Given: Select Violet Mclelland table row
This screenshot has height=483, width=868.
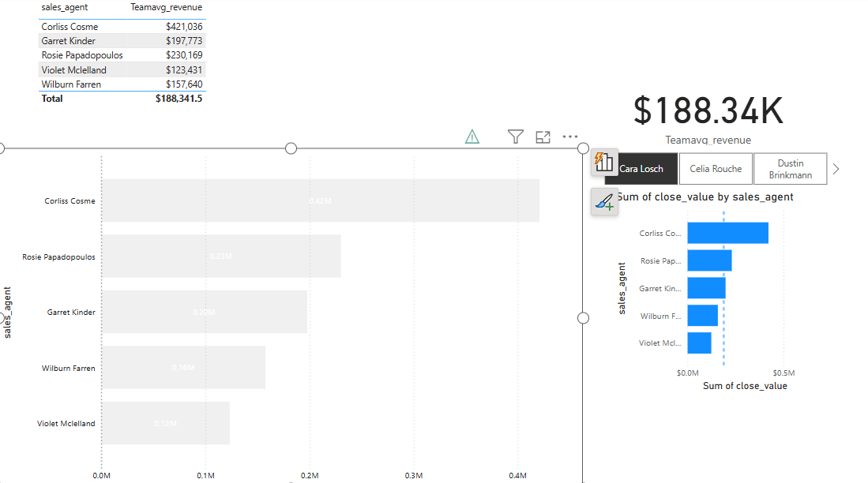Looking at the screenshot, I should [122, 69].
